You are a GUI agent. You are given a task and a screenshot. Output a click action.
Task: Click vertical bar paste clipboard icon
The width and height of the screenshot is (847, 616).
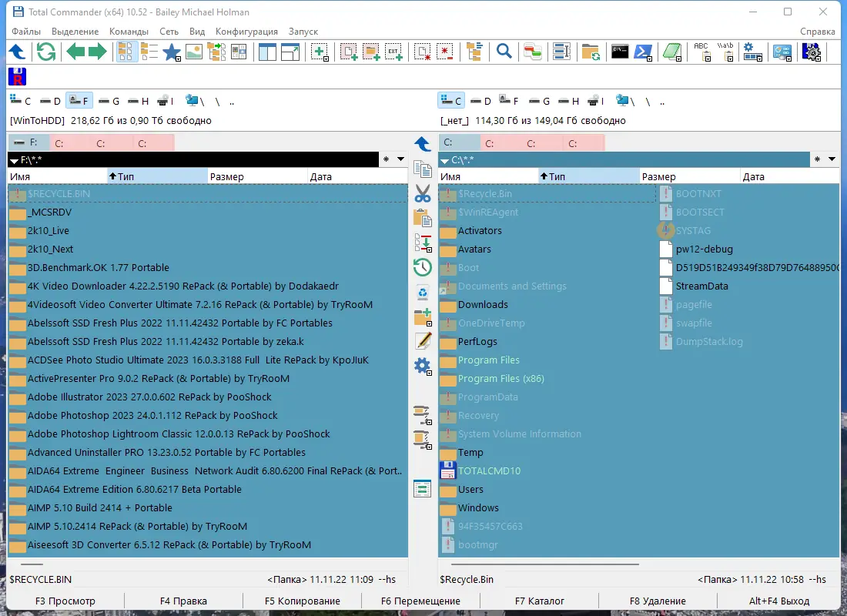[423, 218]
